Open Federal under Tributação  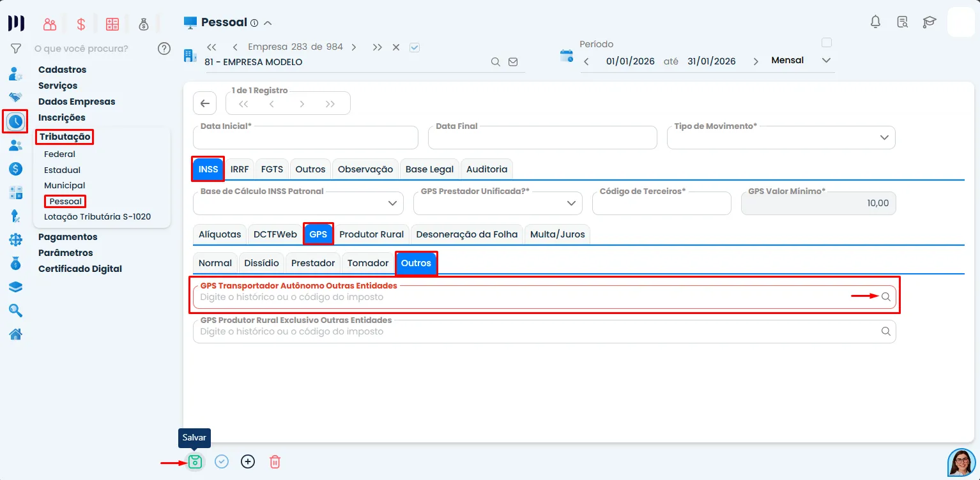tap(59, 154)
